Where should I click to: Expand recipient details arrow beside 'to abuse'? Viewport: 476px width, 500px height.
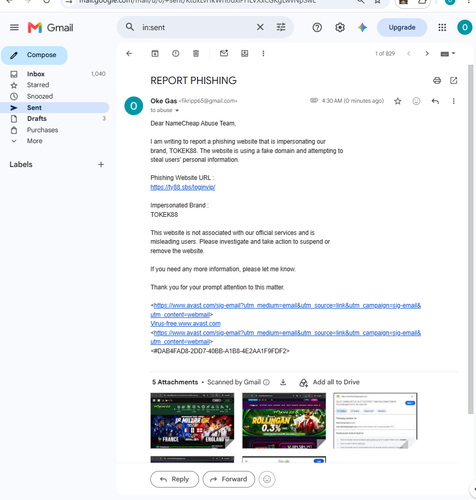click(177, 111)
